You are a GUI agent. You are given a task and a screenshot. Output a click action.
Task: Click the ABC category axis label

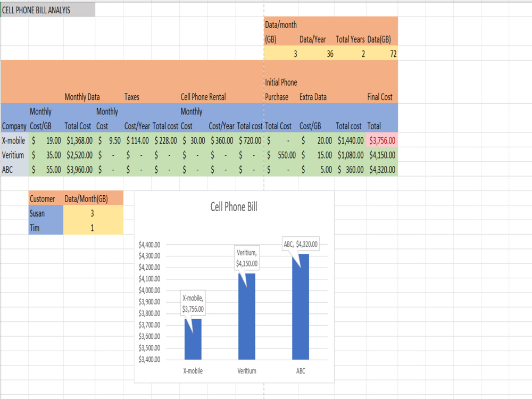click(x=301, y=371)
